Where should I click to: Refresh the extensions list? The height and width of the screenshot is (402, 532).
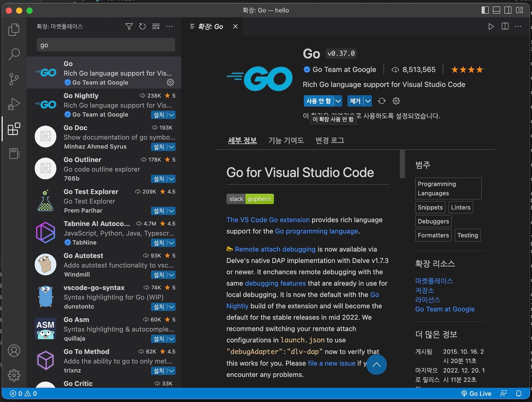point(142,27)
